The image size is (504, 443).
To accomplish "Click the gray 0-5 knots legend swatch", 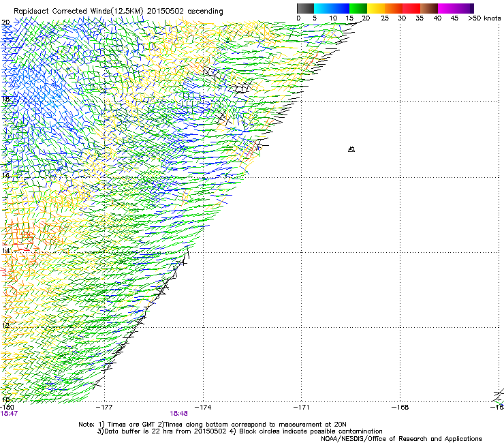I will [x=305, y=8].
